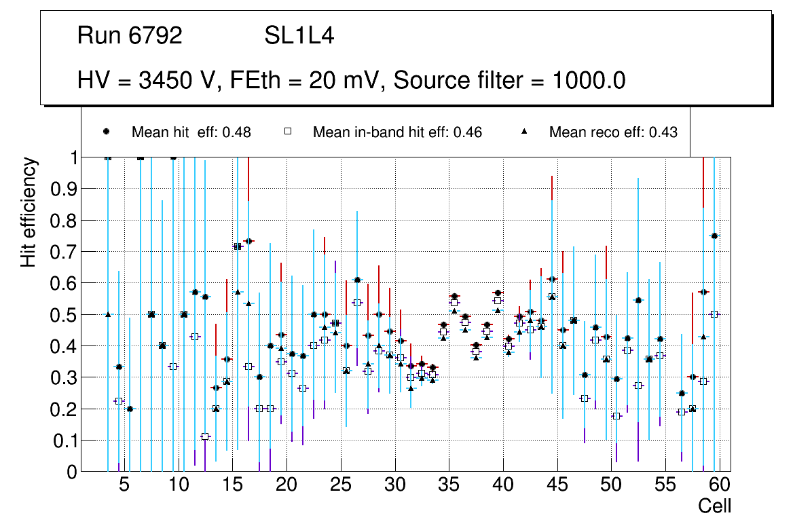The width and height of the screenshot is (812, 524).
Task: Click the open square legend marker
Action: [x=287, y=132]
